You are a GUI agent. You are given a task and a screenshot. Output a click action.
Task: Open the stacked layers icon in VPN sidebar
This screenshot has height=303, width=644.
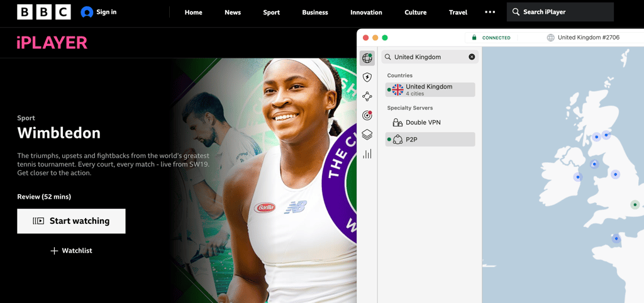(367, 135)
